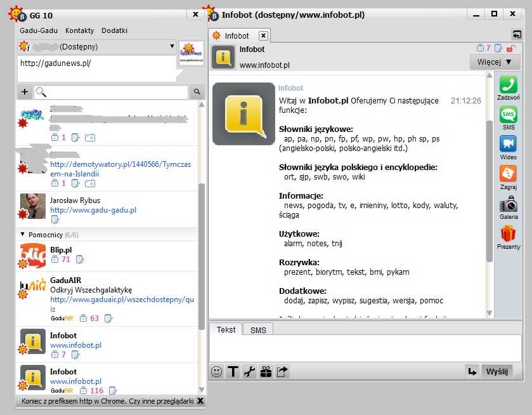Viewport: 532px width, 415px height.
Task: Click the note icon in chat header
Action: 498,48
